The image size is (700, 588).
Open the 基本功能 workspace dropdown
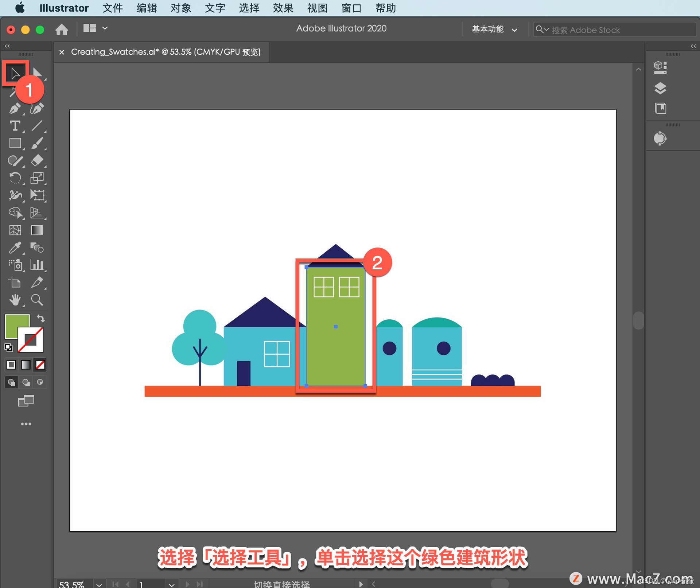(x=494, y=30)
